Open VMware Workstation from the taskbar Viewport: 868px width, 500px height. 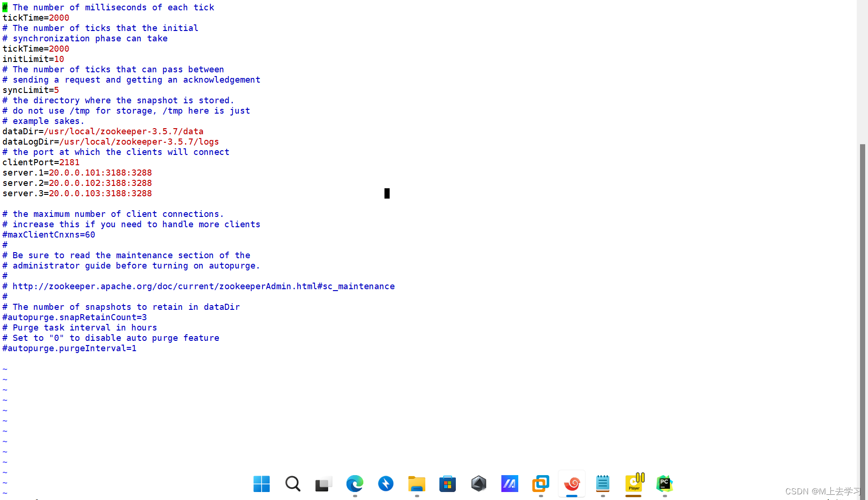pyautogui.click(x=540, y=484)
